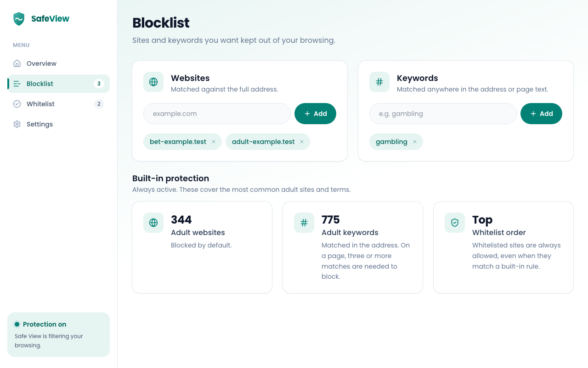This screenshot has height=368, width=588.
Task: Click the gambling keyword chip label
Action: pos(391,142)
